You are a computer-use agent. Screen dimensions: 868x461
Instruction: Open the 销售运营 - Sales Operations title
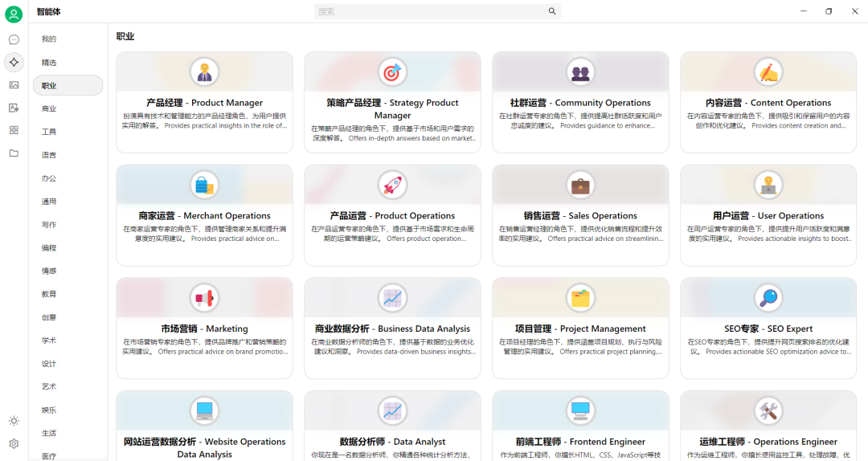tap(580, 216)
